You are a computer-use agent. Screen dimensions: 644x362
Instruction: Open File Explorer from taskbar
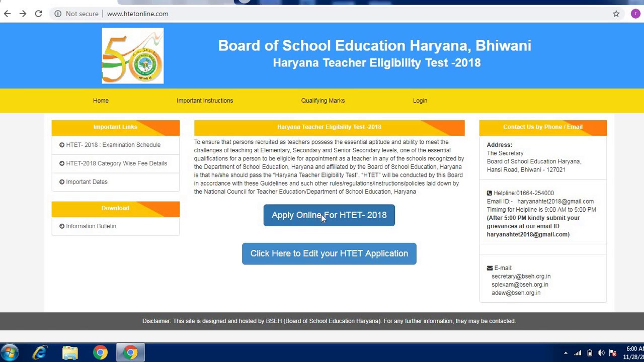click(x=70, y=353)
